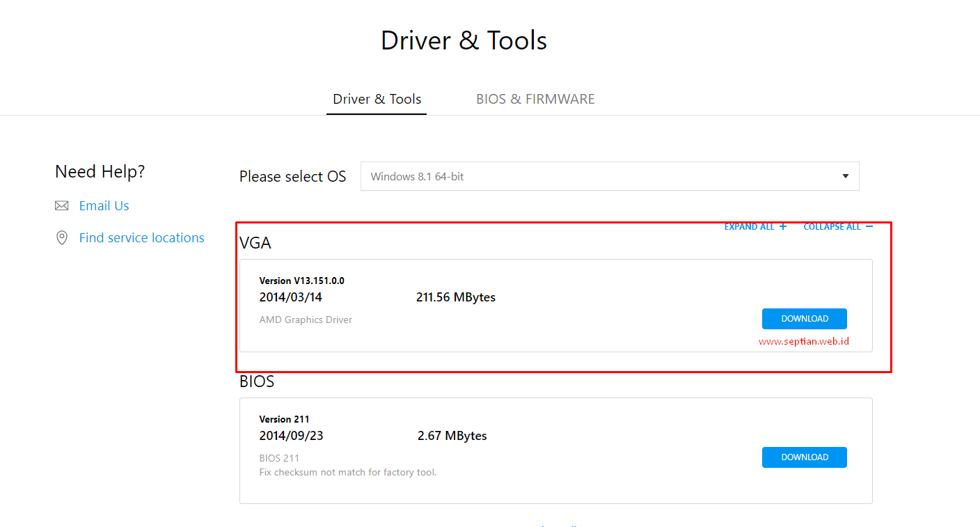The width and height of the screenshot is (980, 527).
Task: Click the 211.56 MBytes file size
Action: point(456,297)
